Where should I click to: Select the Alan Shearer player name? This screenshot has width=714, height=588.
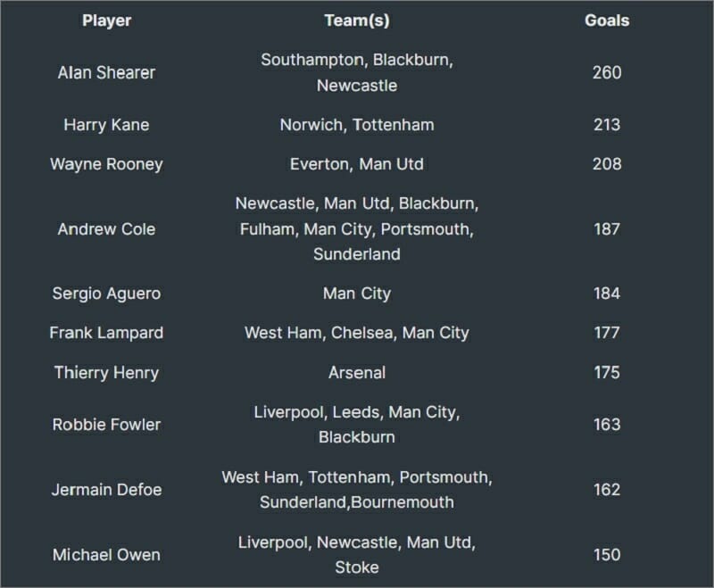tap(106, 72)
